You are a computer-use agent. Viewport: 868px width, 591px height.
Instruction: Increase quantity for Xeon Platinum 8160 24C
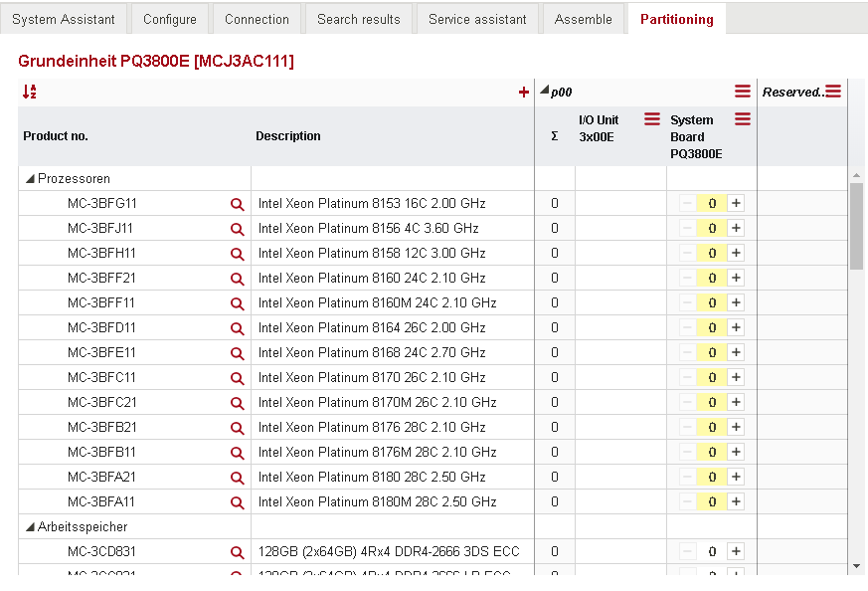coord(736,278)
